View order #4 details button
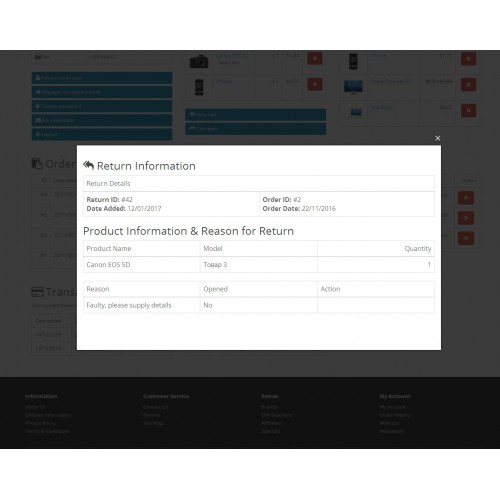This screenshot has width=500, height=500. (x=466, y=198)
